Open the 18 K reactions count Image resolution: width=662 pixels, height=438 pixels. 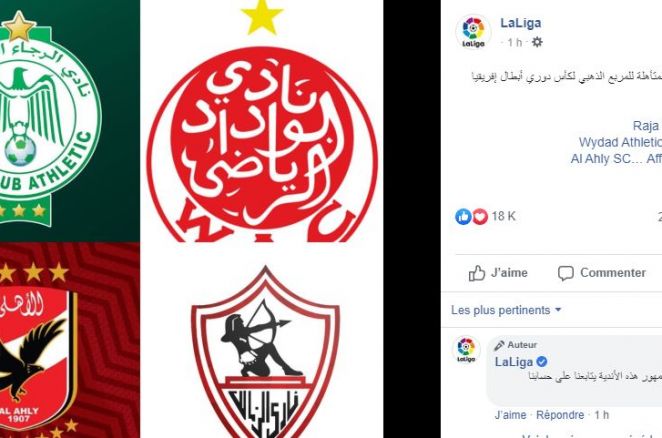503,216
